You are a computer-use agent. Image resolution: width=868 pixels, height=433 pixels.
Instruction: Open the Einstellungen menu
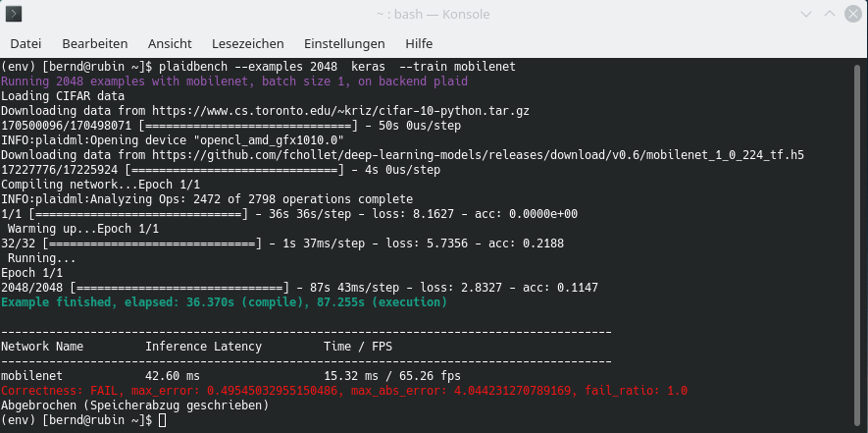point(344,44)
